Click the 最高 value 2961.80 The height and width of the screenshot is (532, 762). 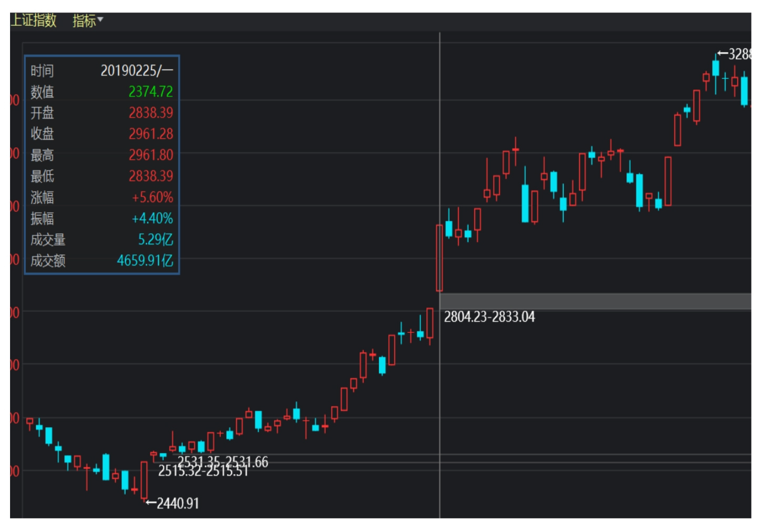pyautogui.click(x=150, y=155)
